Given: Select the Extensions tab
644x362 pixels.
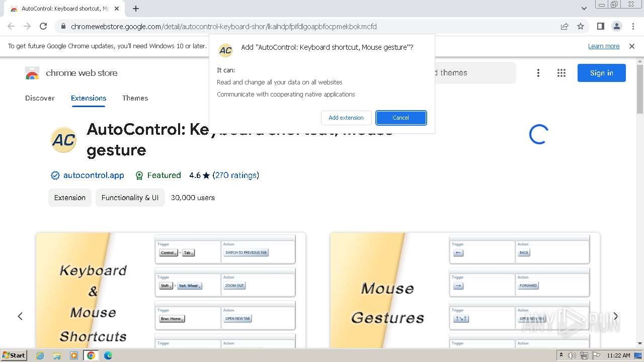Looking at the screenshot, I should [89, 98].
